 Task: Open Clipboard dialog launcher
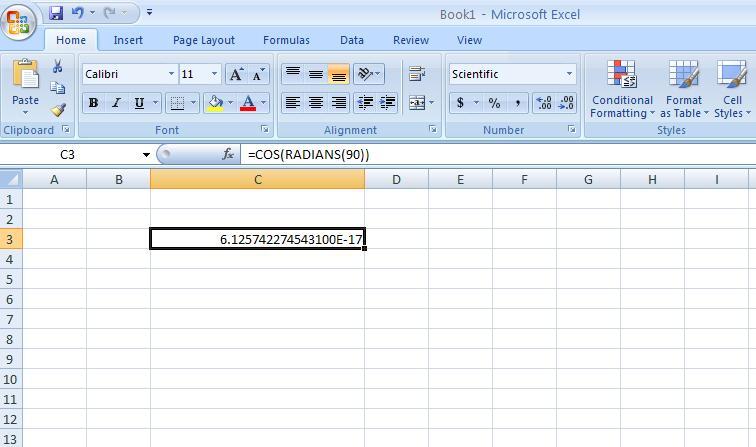point(66,129)
